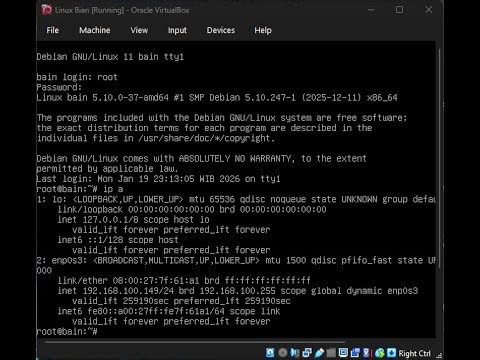Click the 'valid_lft 259190sec' line

181,301
